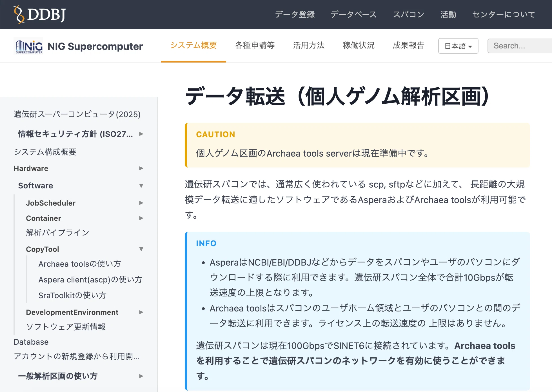Viewport: 552px width, 392px height.
Task: Open Hardware sidebar category
Action: [31, 168]
